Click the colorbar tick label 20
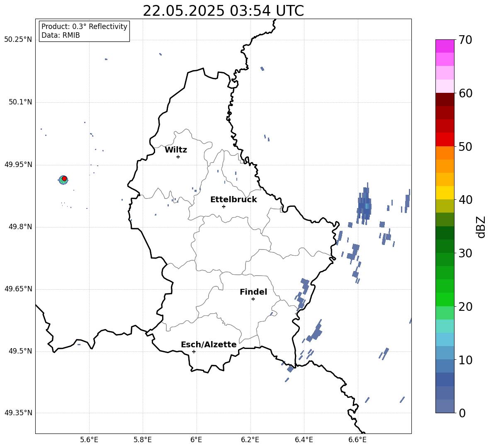The image size is (491, 448). (x=465, y=307)
